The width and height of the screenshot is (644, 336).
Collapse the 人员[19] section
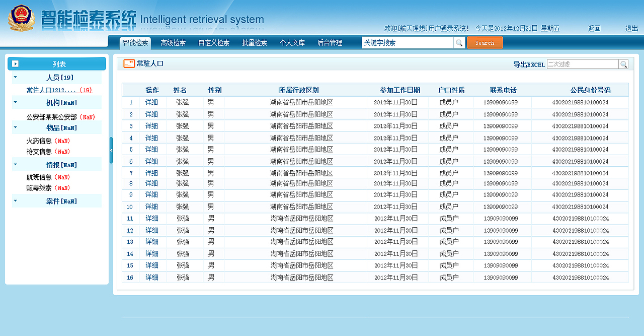click(16, 77)
